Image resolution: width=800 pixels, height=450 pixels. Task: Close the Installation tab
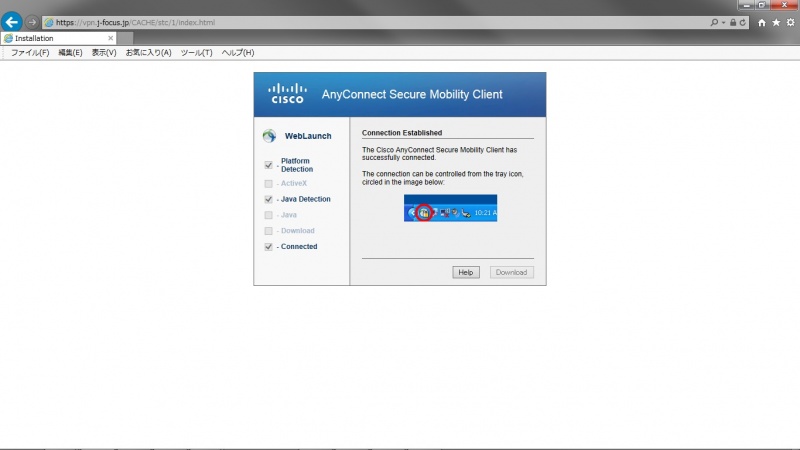pyautogui.click(x=110, y=38)
